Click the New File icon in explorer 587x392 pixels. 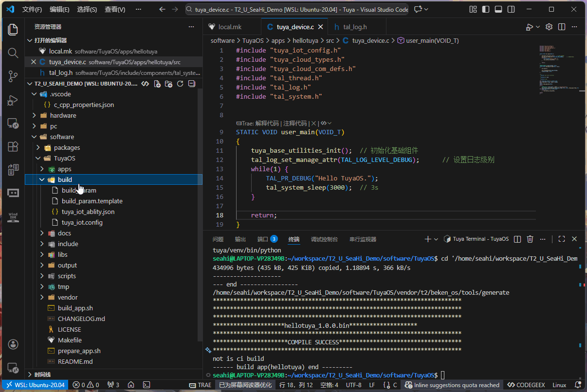pos(157,84)
